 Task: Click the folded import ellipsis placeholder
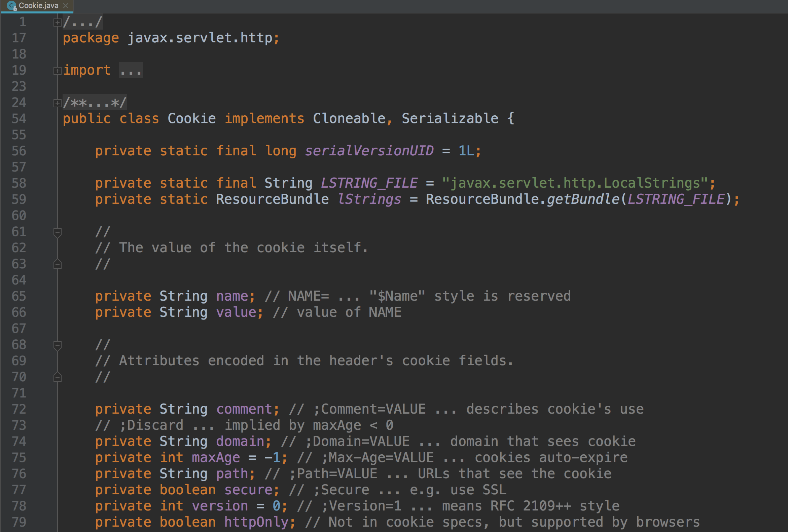coord(131,71)
